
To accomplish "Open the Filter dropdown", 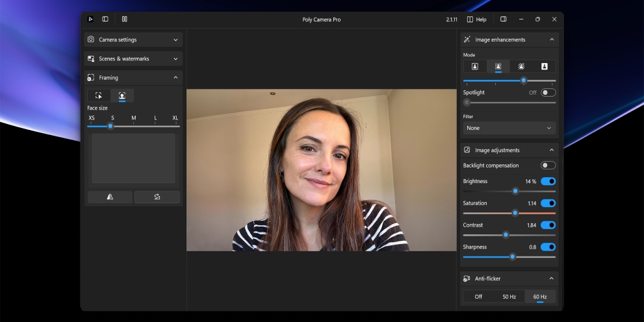I will click(x=509, y=128).
